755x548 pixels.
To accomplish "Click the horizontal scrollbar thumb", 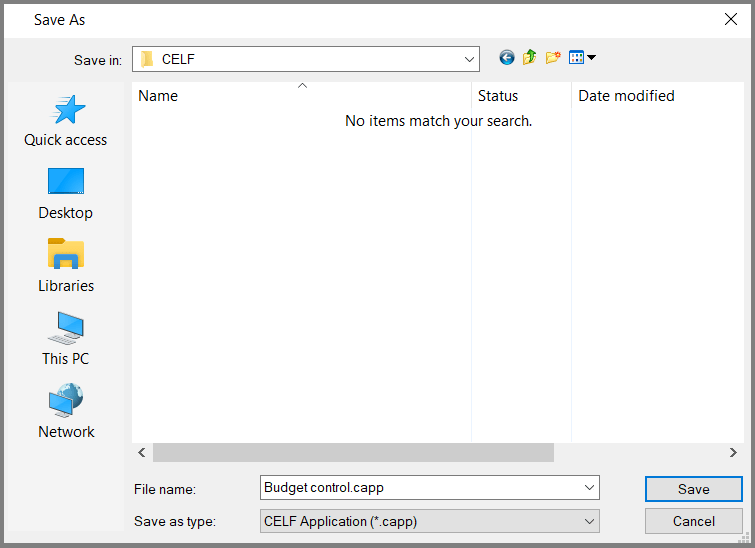I will pyautogui.click(x=353, y=453).
